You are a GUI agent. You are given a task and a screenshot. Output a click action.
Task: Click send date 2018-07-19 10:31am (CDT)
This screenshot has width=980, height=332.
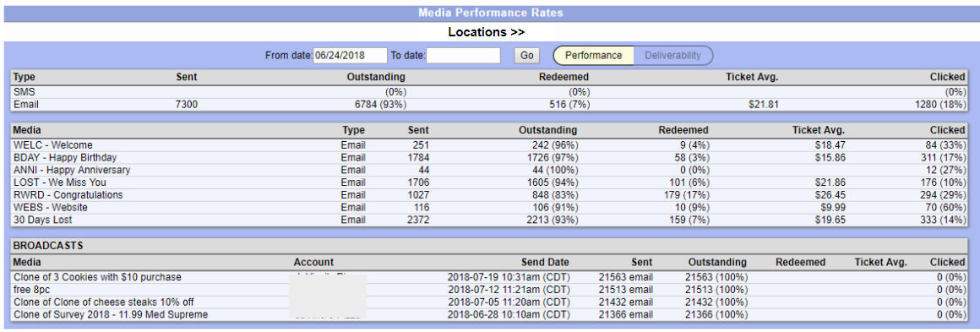pyautogui.click(x=508, y=277)
